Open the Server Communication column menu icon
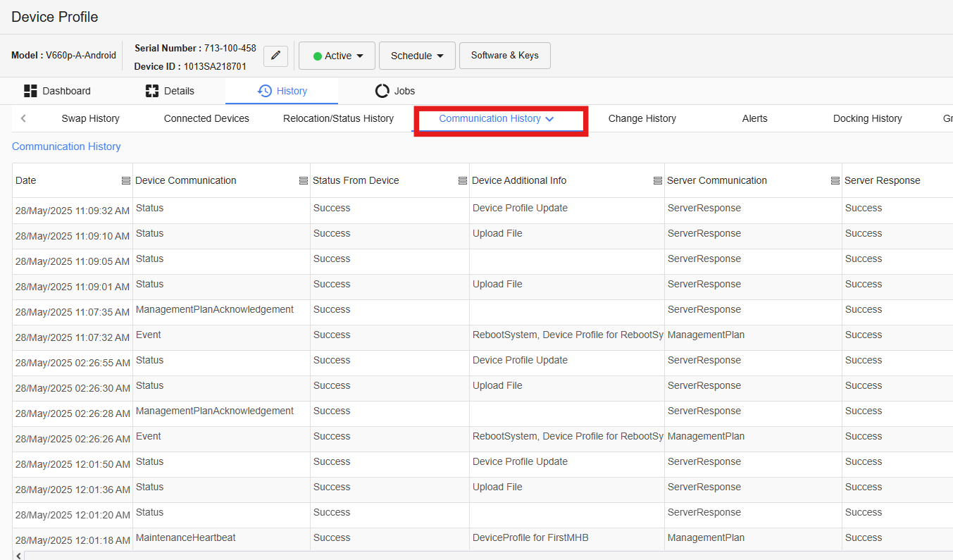 click(835, 181)
